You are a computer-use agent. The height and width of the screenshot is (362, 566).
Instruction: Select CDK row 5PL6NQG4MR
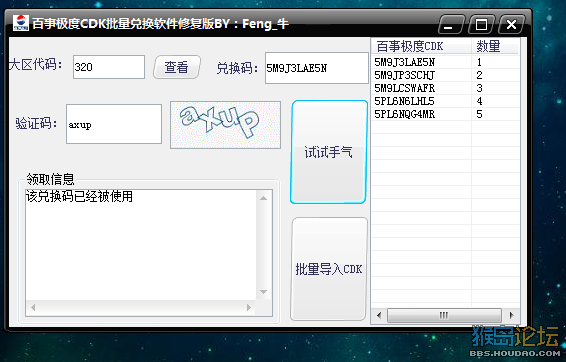click(x=445, y=114)
